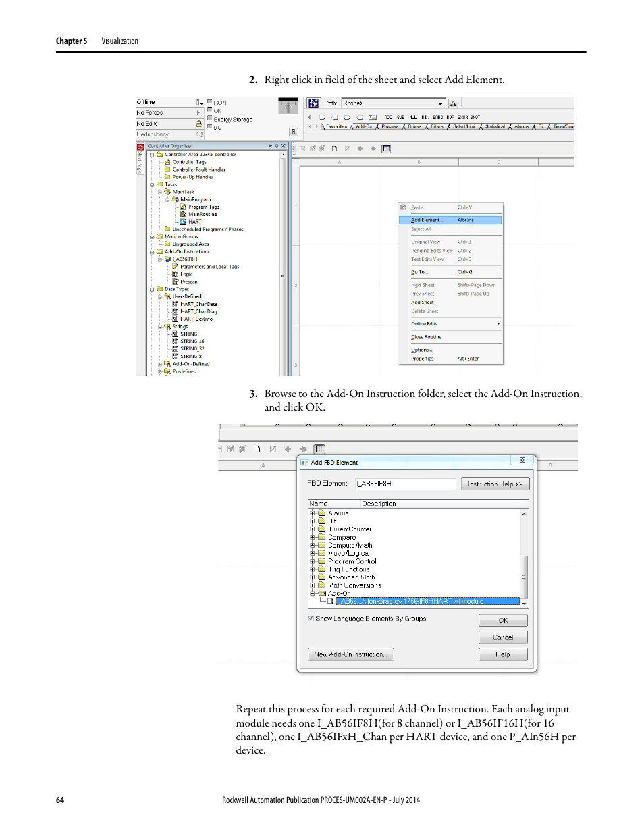Image resolution: width=644 pixels, height=834 pixels.
Task: Select the Allen-Bradley 1756-IF8H HART AI Module row
Action: coord(427,601)
